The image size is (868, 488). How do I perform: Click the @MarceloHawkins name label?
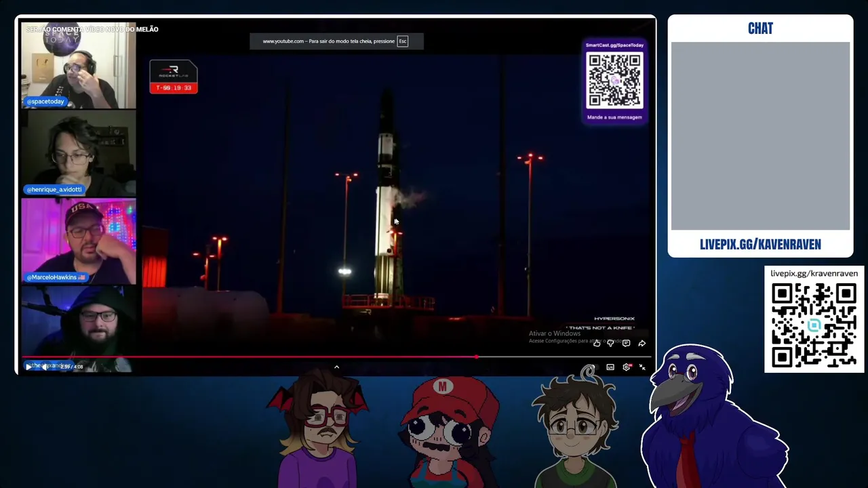(x=56, y=277)
